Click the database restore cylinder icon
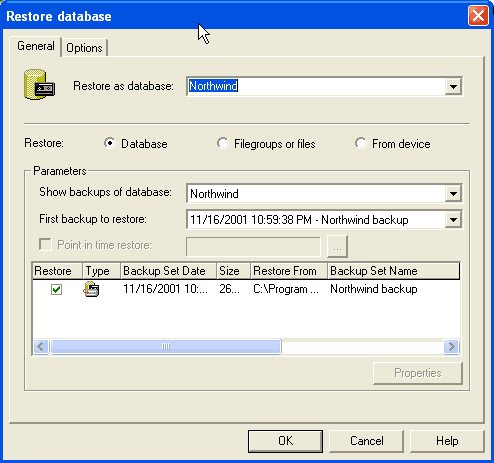This screenshot has height=463, width=494. tap(39, 85)
